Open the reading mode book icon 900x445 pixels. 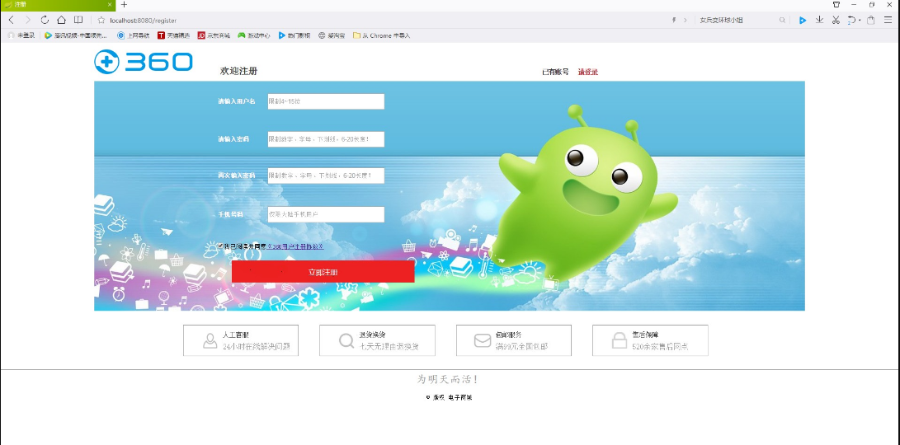[78, 20]
